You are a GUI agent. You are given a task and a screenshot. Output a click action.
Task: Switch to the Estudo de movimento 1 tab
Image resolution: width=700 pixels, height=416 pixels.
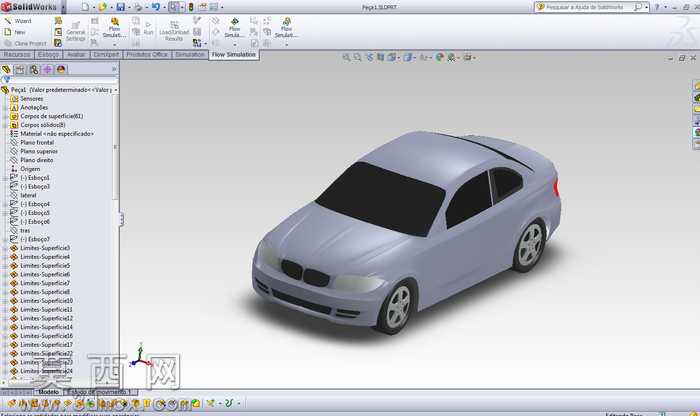[x=101, y=392]
